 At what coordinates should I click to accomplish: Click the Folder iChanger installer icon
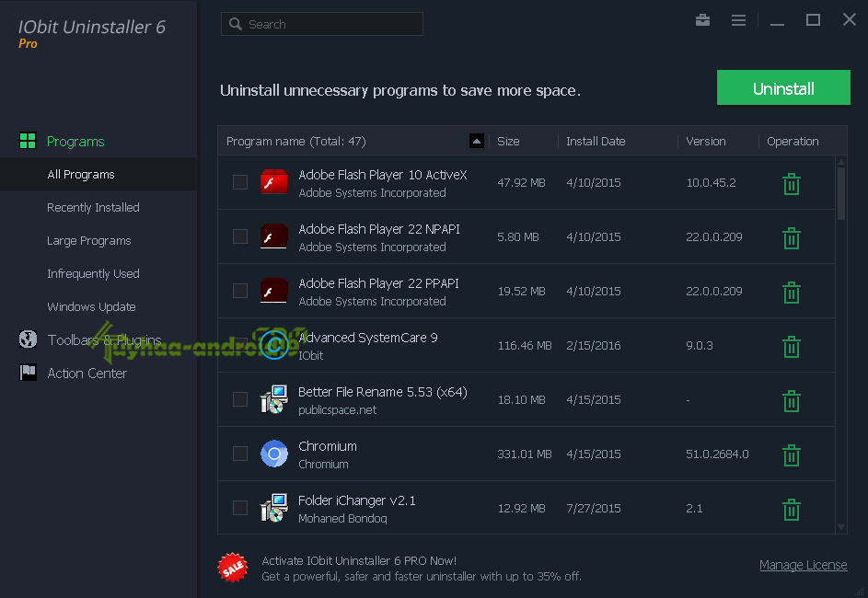coord(274,507)
